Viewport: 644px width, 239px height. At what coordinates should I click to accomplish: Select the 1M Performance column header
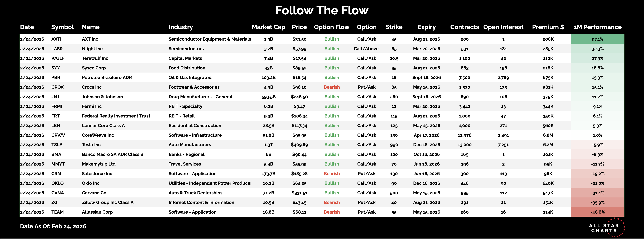click(597, 27)
